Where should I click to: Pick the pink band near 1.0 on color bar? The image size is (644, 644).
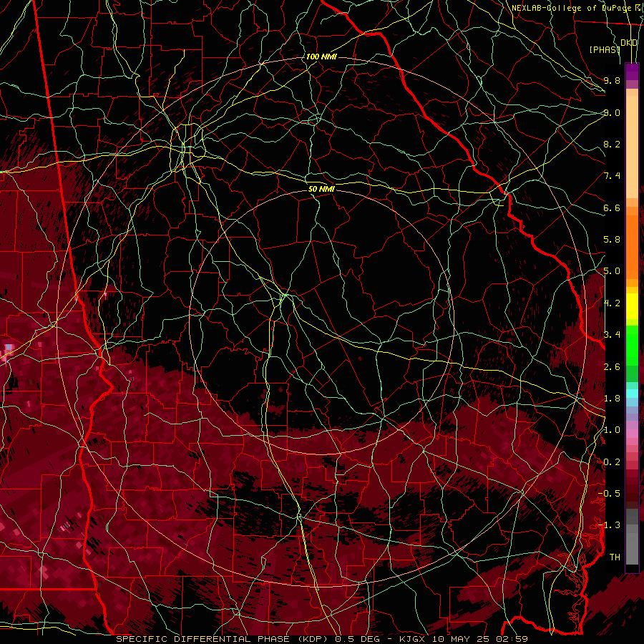click(632, 434)
